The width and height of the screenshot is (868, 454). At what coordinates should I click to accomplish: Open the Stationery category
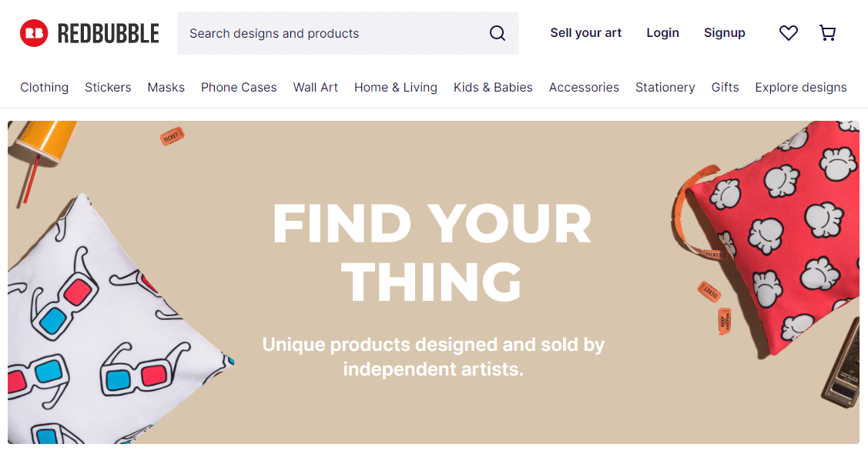665,88
